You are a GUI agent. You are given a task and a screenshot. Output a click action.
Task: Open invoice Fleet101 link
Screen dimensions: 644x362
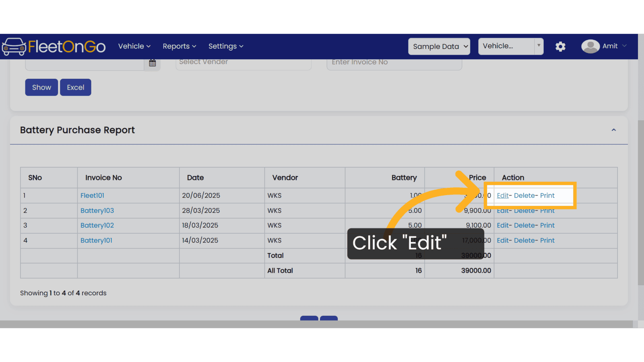pos(92,195)
